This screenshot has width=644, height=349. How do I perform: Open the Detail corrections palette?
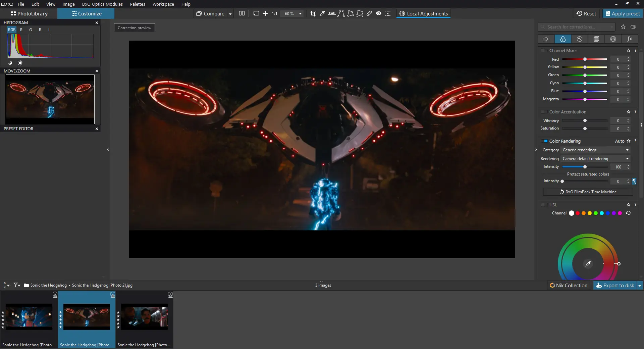(x=580, y=39)
